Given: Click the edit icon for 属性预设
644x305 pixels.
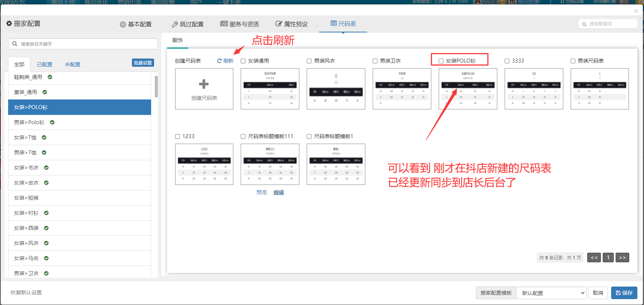Looking at the screenshot, I should 279,24.
